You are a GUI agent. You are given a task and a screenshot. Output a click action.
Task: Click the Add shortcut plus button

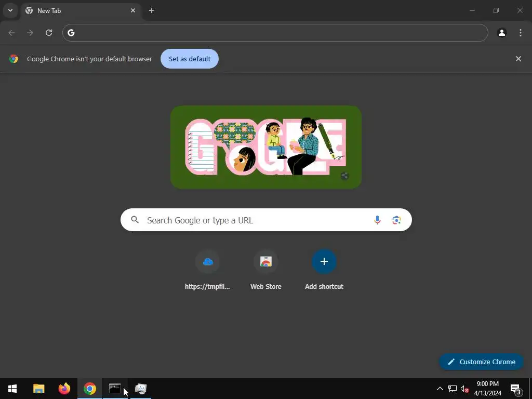tap(324, 262)
